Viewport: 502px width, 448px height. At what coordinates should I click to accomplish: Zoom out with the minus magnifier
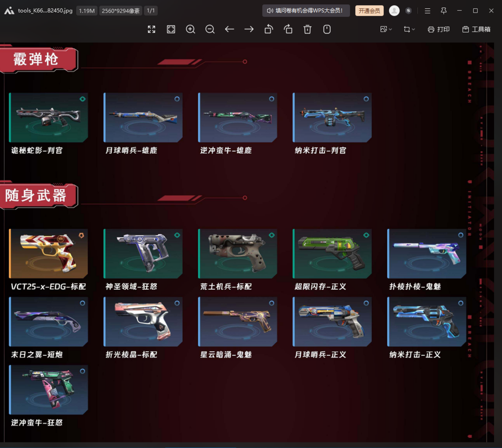point(210,29)
